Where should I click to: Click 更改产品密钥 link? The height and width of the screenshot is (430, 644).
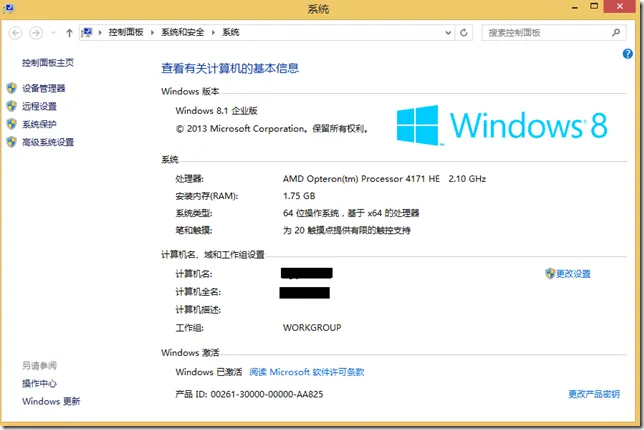coord(594,394)
